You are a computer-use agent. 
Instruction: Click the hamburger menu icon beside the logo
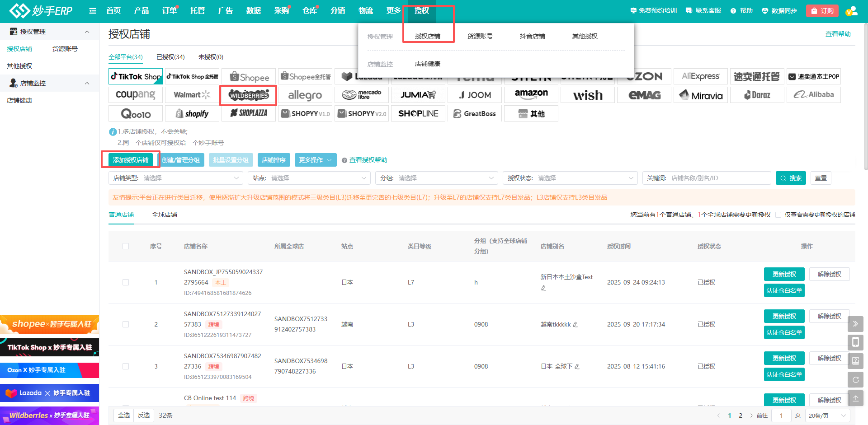point(93,11)
